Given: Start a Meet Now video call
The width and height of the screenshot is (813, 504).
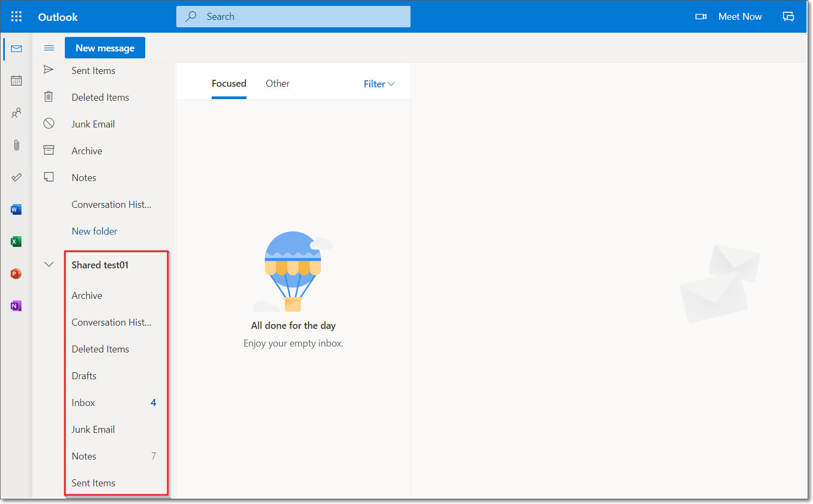Looking at the screenshot, I should click(729, 17).
